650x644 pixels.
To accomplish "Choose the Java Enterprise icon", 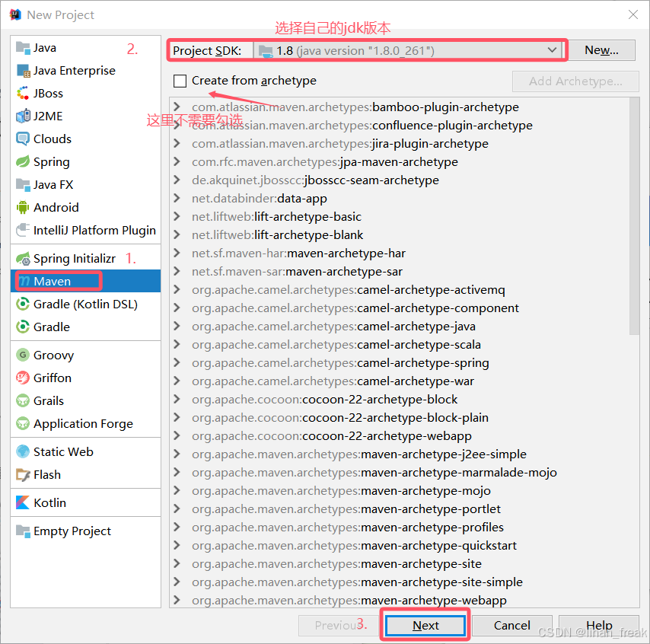I will pyautogui.click(x=23, y=71).
